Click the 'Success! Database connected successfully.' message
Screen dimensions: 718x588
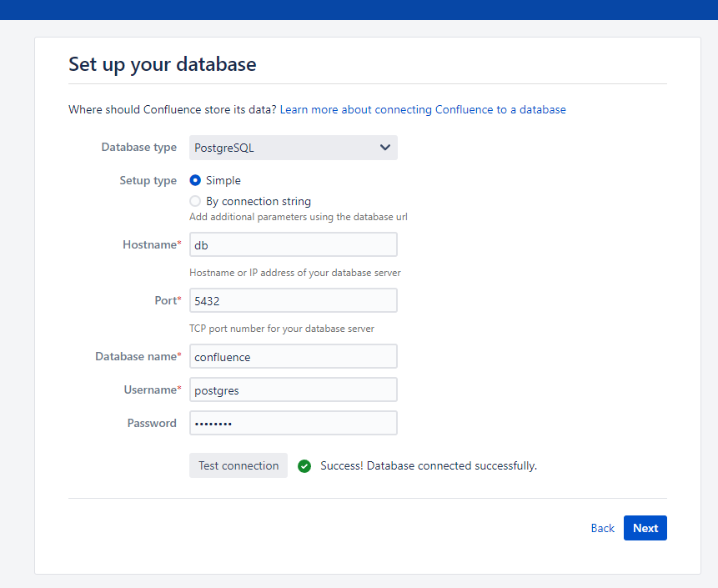(429, 465)
